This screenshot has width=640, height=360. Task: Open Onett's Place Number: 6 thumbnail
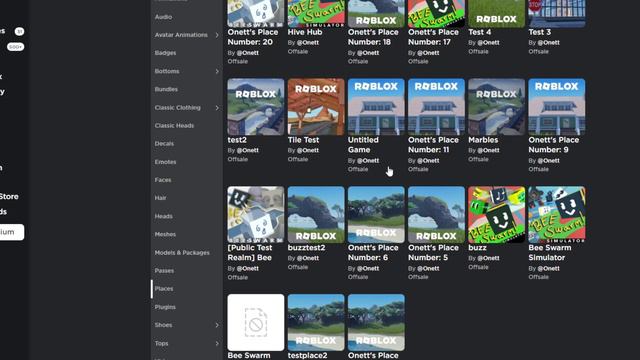click(376, 214)
